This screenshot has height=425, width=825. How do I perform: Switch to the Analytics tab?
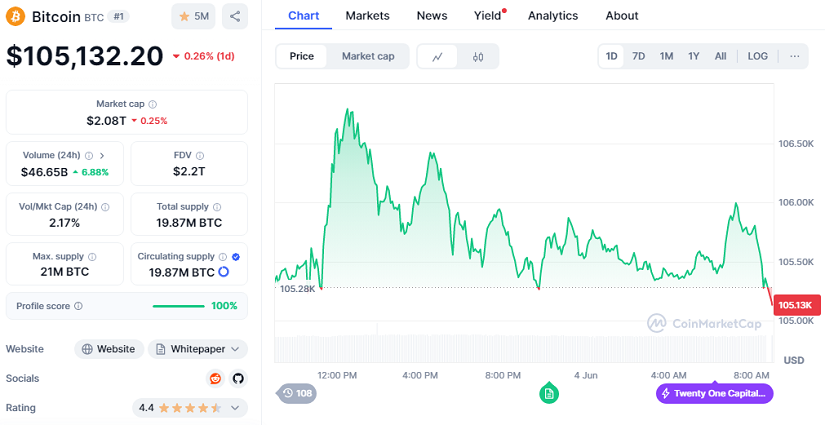click(x=553, y=16)
